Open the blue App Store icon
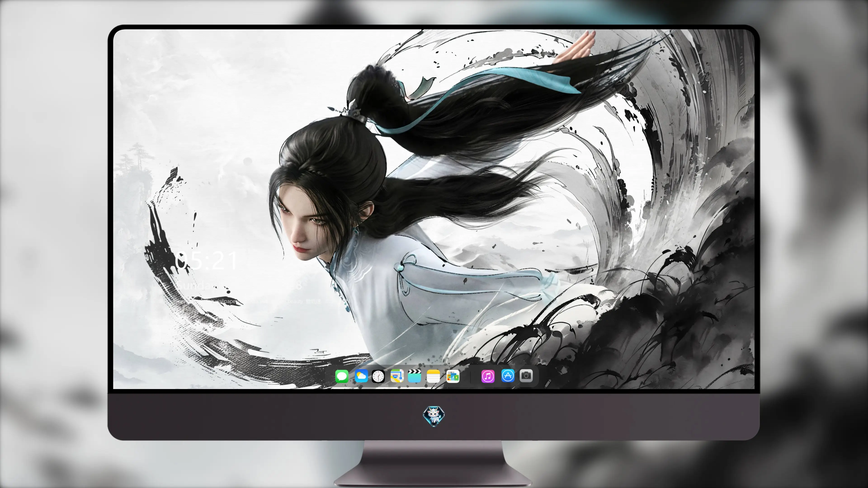 [x=508, y=375]
